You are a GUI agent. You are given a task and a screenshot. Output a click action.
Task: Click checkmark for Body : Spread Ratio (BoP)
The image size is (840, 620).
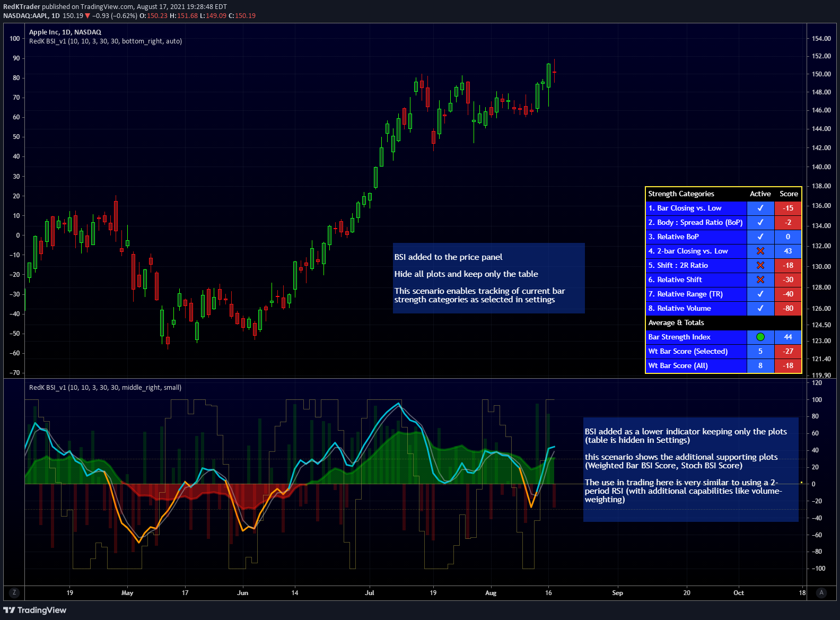point(760,222)
